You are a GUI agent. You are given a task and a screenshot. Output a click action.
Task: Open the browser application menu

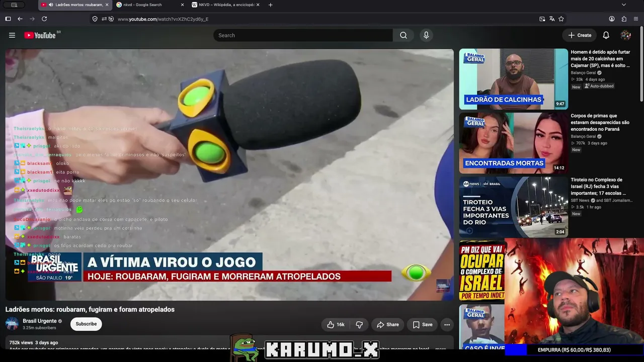coord(636,19)
